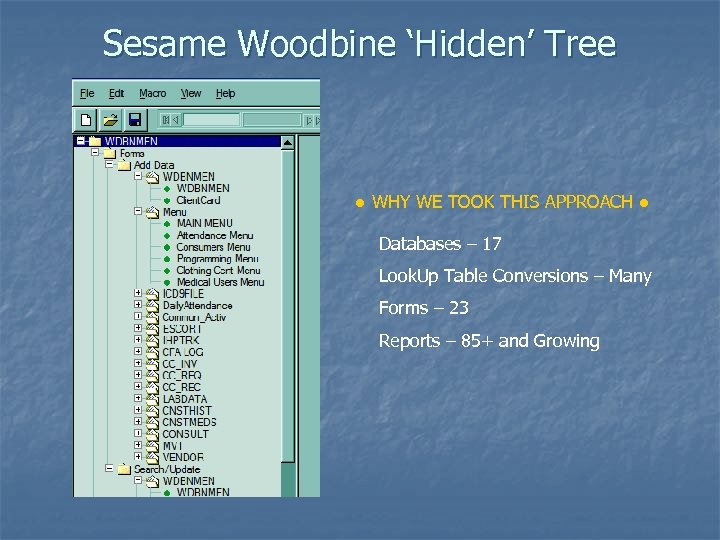Click green diamond beside MAIN MENU
This screenshot has height=540, width=720.
[167, 224]
